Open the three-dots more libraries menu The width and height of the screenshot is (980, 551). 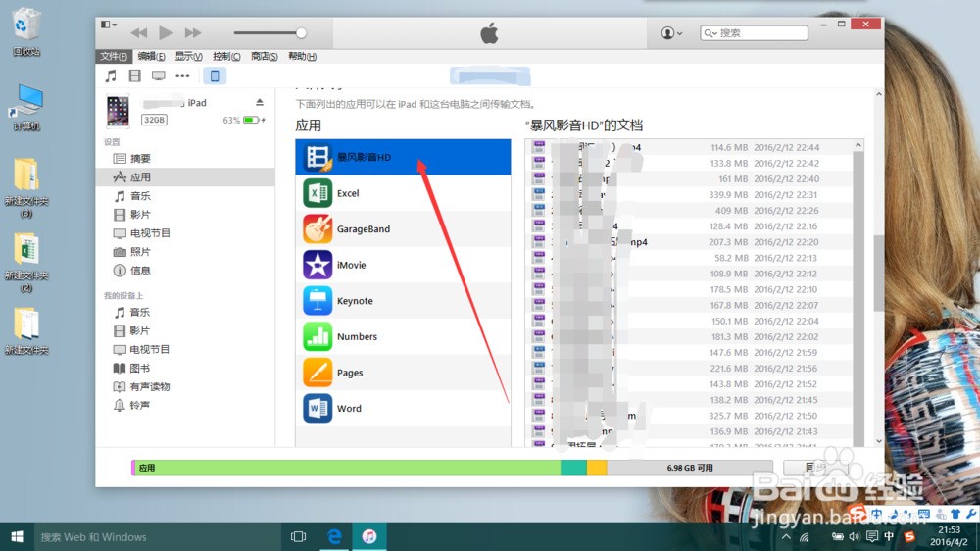click(x=182, y=75)
